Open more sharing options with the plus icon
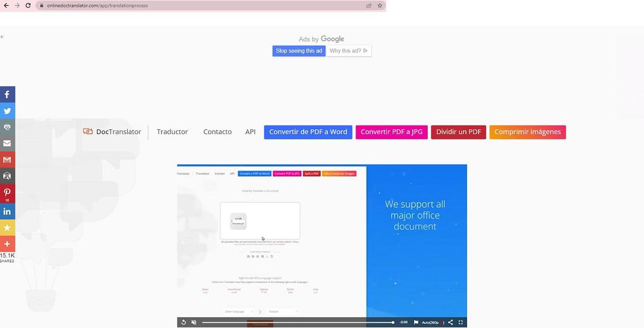644x328 pixels. pyautogui.click(x=7, y=244)
